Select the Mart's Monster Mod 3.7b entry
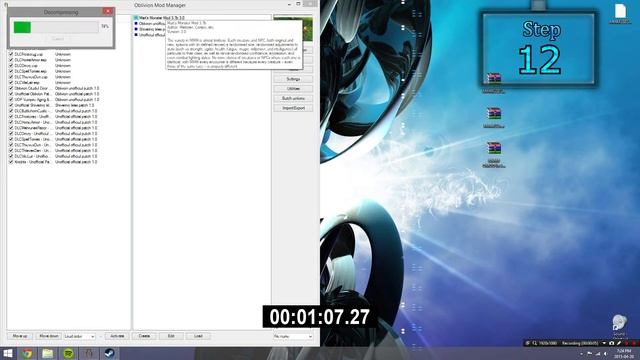The image size is (640, 360). [162, 18]
